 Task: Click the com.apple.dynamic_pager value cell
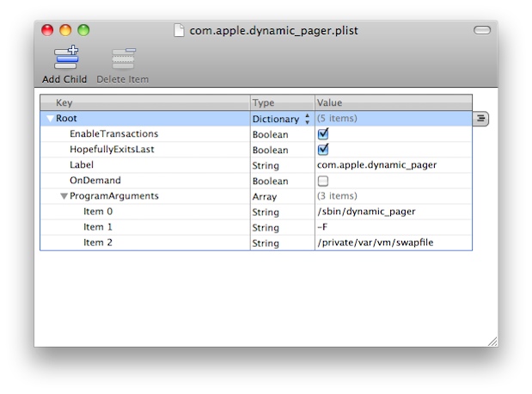click(x=394, y=165)
